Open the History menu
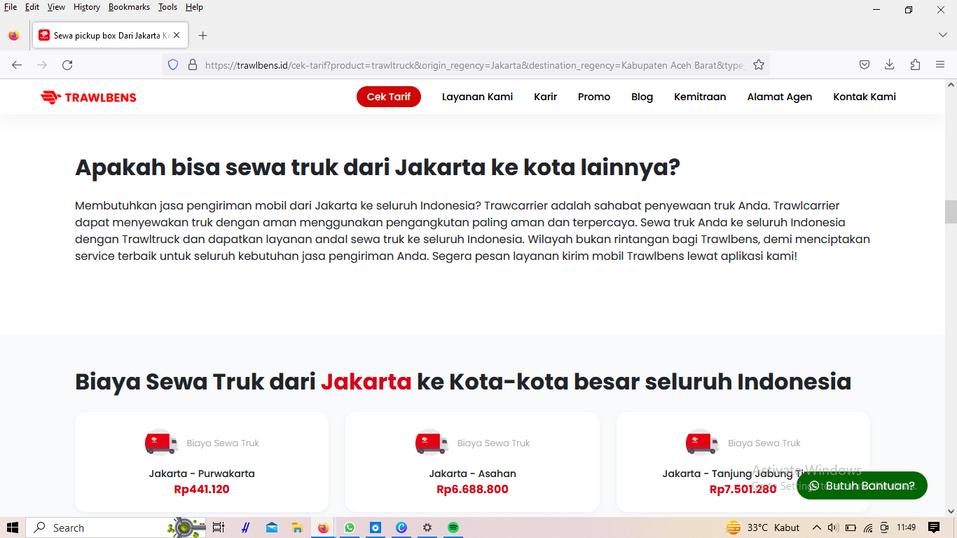Image resolution: width=957 pixels, height=538 pixels. (86, 7)
